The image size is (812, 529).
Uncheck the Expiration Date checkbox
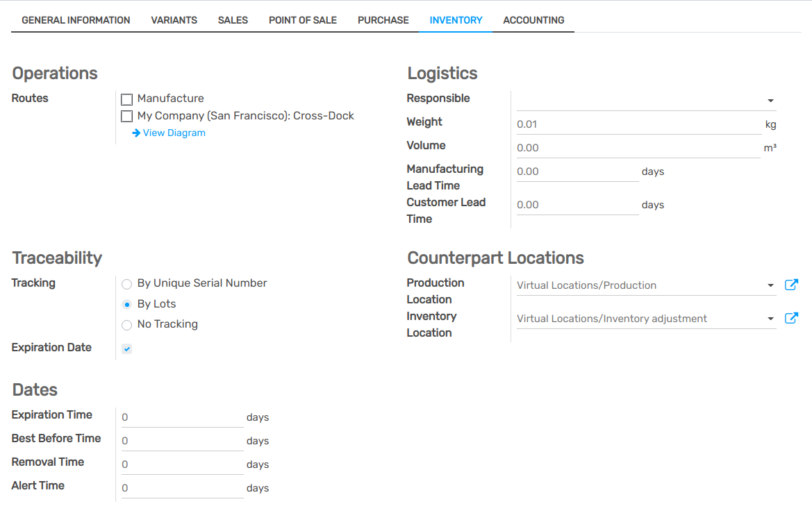point(126,349)
